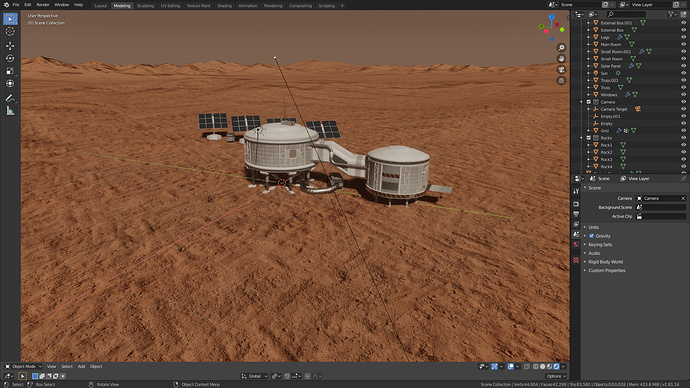Screen dimensions: 690x388
Task: Expand the Audio panel
Action: [594, 253]
